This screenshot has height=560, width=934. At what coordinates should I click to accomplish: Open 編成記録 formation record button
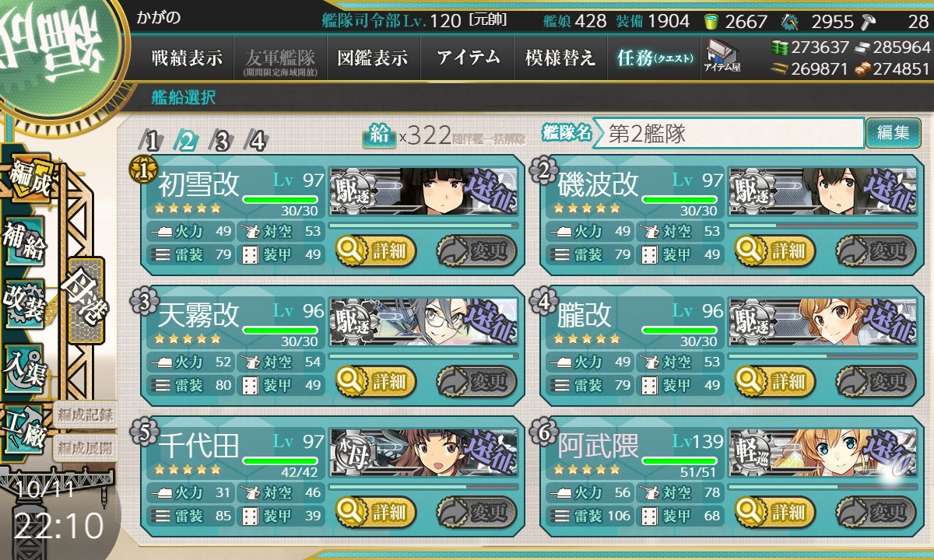(x=85, y=415)
